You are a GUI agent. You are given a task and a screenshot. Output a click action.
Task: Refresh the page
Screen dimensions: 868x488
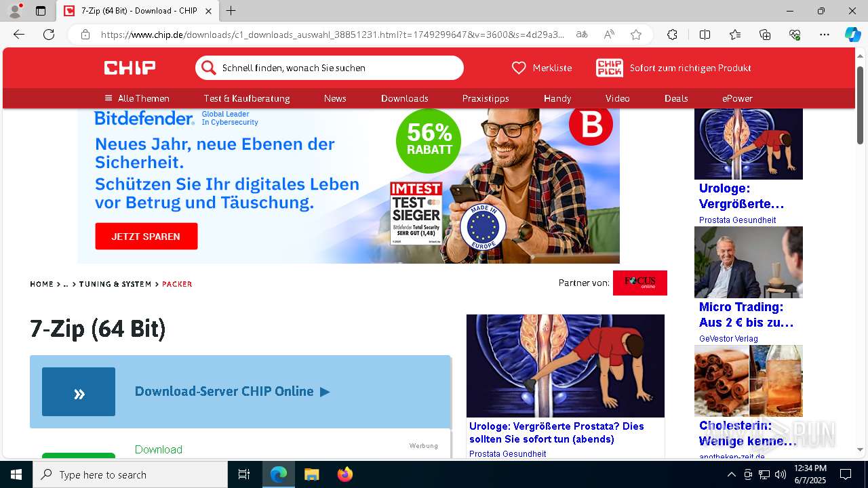pos(49,35)
